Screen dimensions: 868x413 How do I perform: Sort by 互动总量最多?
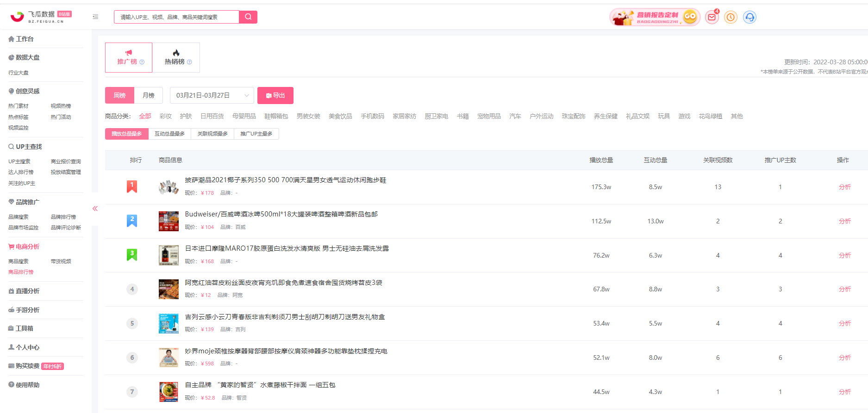[169, 134]
